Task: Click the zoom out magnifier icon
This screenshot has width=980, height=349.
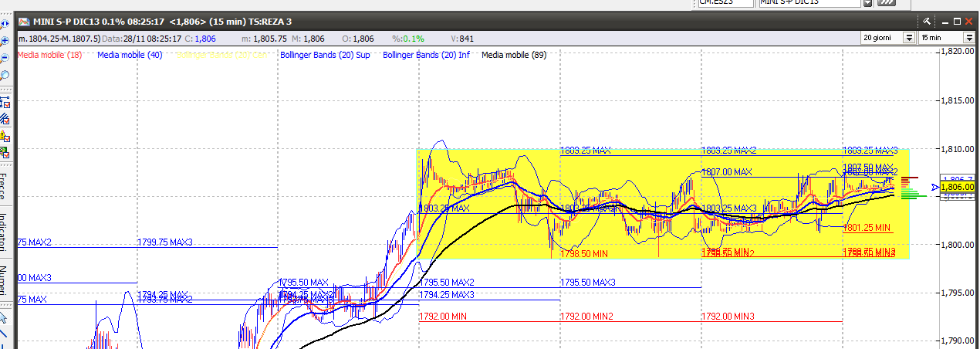Action: click(5, 57)
